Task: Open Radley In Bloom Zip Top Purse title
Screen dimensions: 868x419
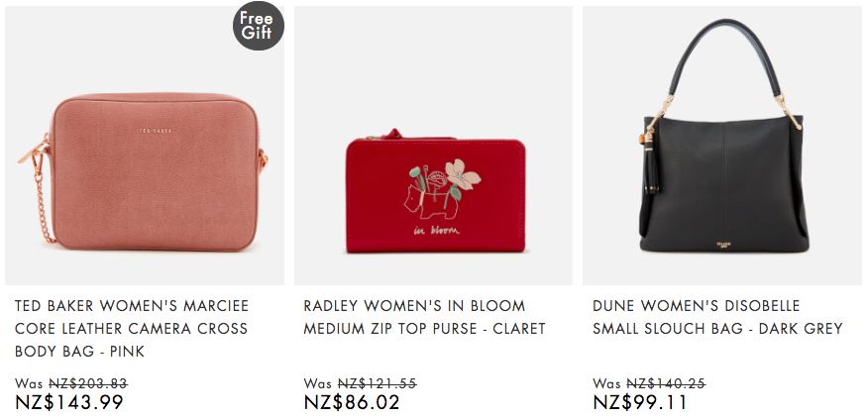Action: [425, 317]
